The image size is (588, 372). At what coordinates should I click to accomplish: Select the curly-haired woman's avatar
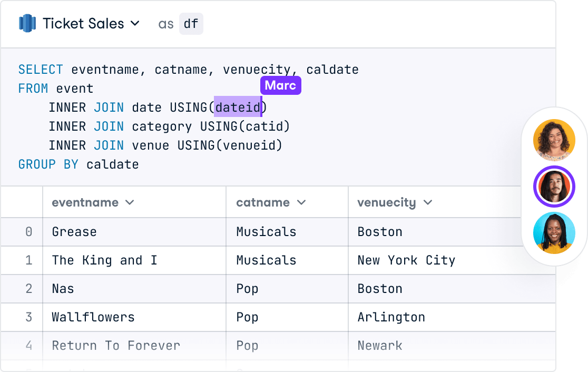pyautogui.click(x=554, y=140)
